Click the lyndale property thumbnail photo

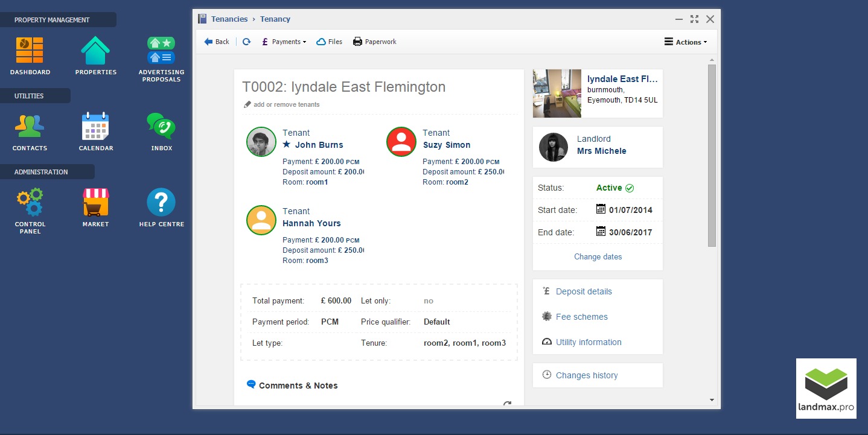click(557, 93)
